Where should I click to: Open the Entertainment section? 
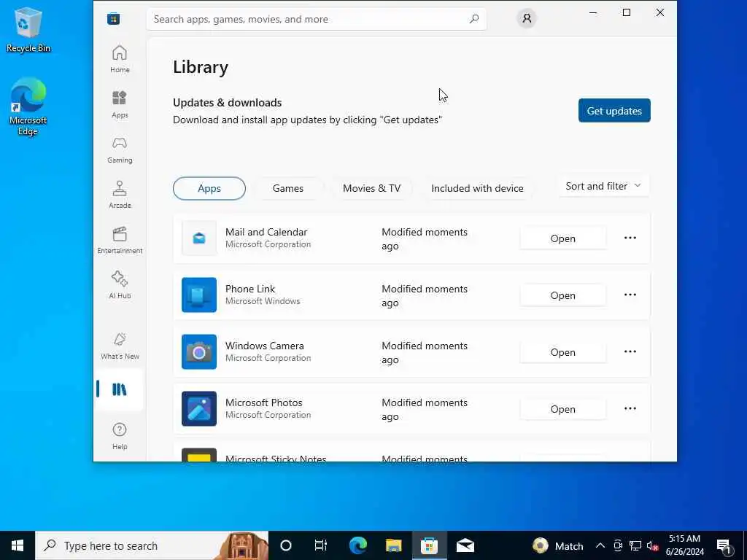pos(120,240)
